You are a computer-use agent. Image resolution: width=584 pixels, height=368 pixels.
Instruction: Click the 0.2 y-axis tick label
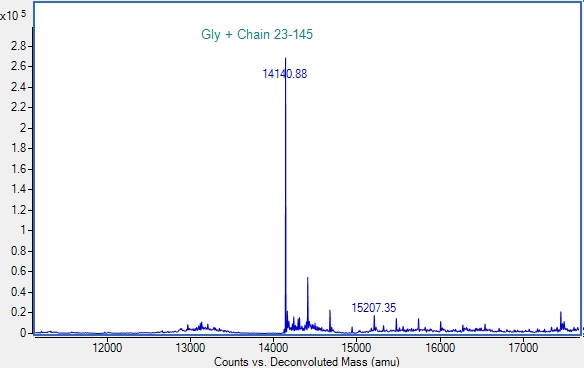(19, 312)
